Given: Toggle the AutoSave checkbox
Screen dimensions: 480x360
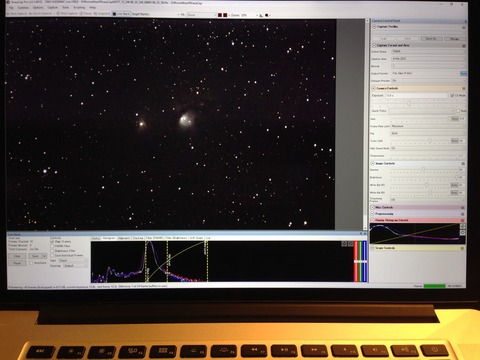Looking at the screenshot, I should [x=31, y=263].
